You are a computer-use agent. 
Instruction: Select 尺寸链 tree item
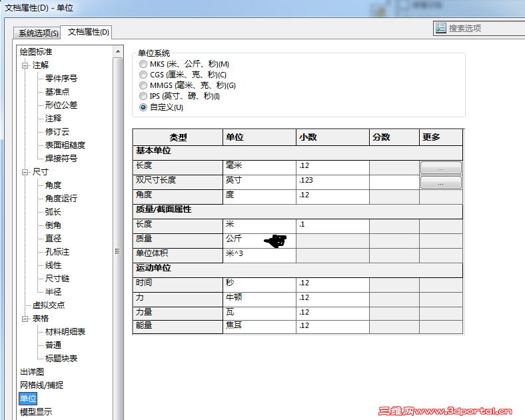point(57,279)
